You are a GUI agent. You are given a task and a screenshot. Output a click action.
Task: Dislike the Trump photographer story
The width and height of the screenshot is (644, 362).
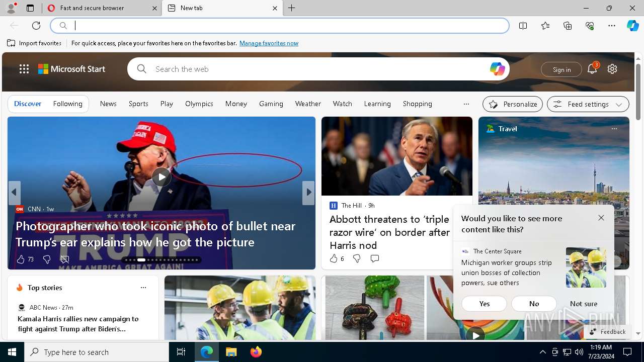(47, 259)
